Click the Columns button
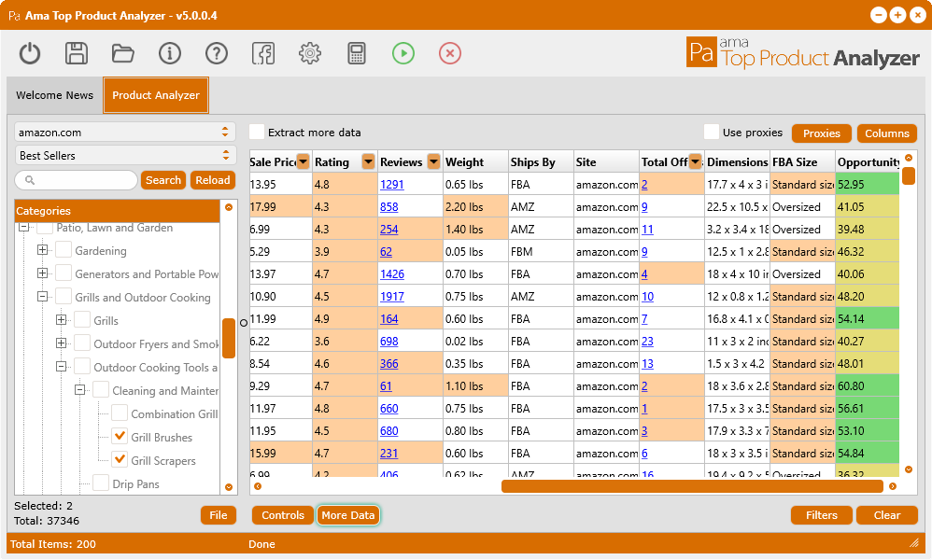The width and height of the screenshot is (932, 560). click(x=886, y=133)
